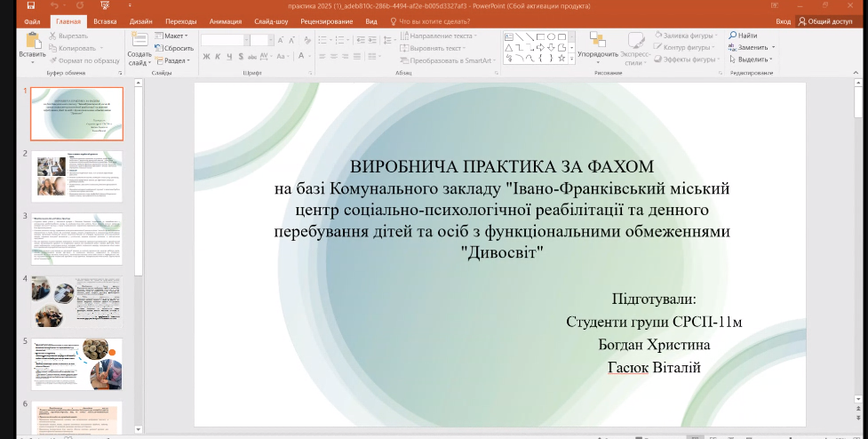Toggle underline Ч formatting
The width and height of the screenshot is (868, 439).
click(x=229, y=57)
